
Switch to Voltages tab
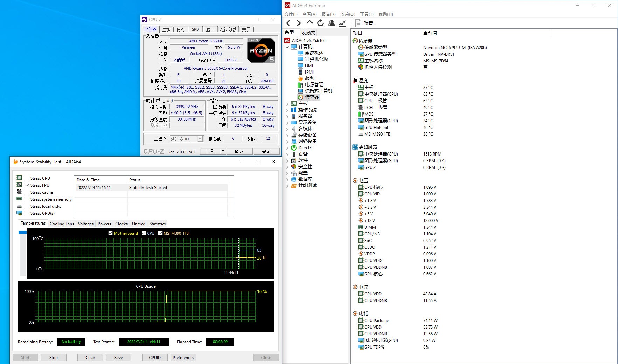[86, 224]
